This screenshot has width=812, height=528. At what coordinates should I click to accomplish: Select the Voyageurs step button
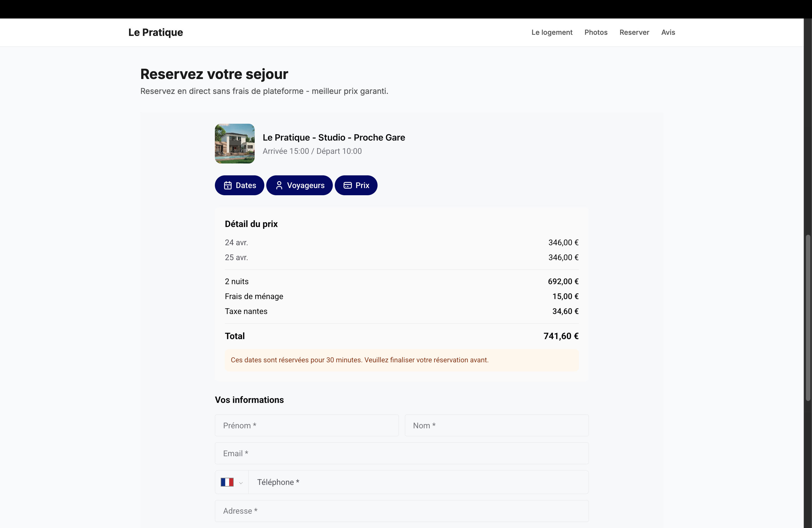coord(299,185)
